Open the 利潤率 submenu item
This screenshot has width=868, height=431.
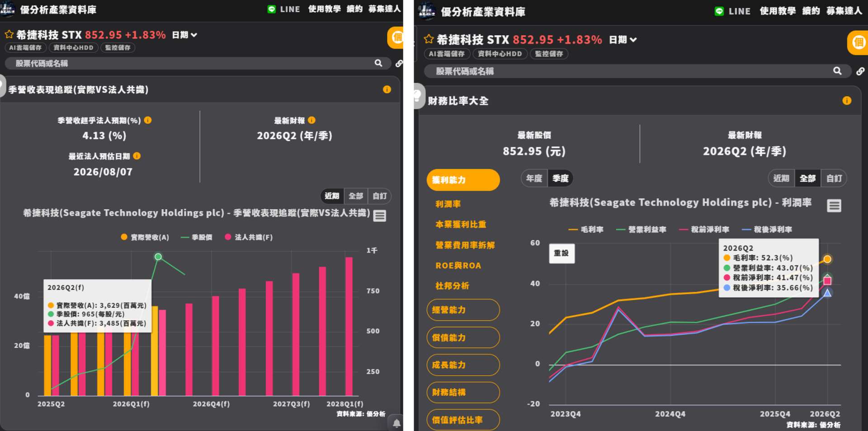pos(448,204)
